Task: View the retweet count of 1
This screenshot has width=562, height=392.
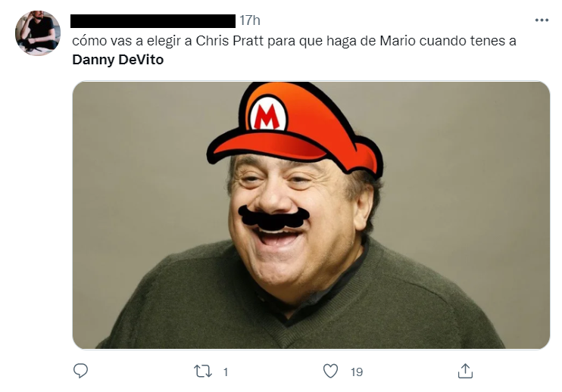Action: coord(226,372)
